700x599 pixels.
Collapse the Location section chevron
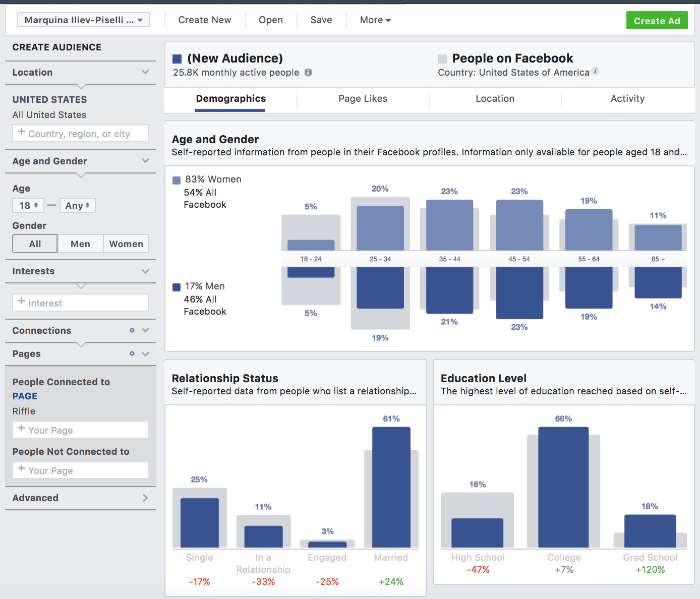click(x=146, y=72)
